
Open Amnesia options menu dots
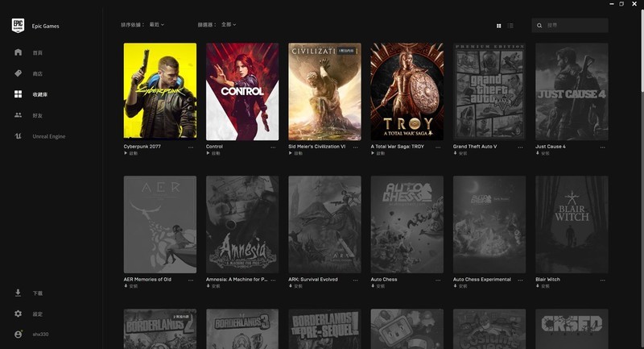point(273,280)
